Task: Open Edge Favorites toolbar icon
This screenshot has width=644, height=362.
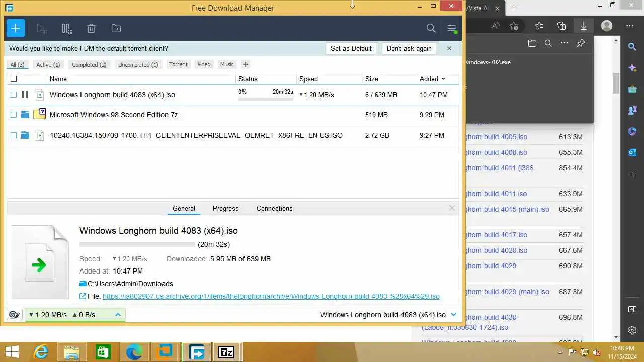Action: pyautogui.click(x=539, y=26)
